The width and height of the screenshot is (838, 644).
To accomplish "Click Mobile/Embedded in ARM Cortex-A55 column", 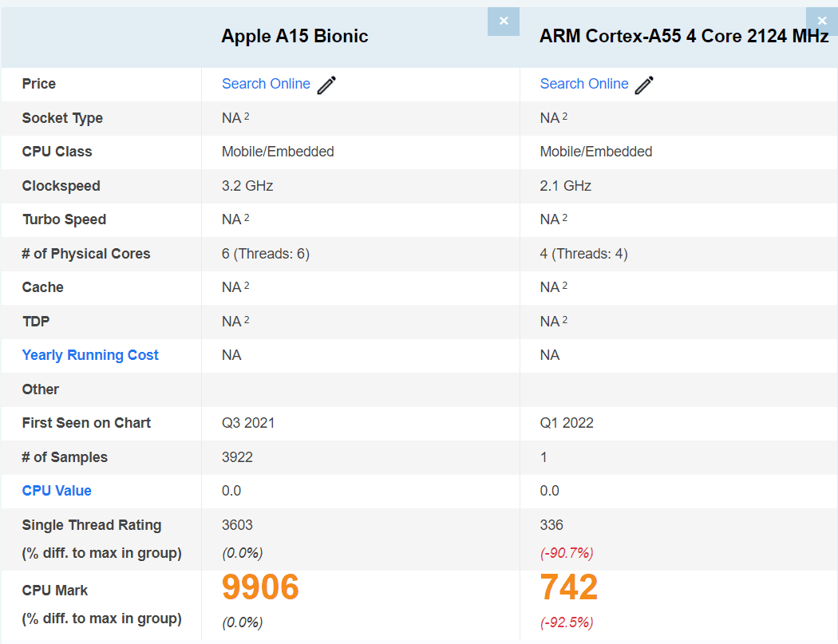I will pos(596,152).
